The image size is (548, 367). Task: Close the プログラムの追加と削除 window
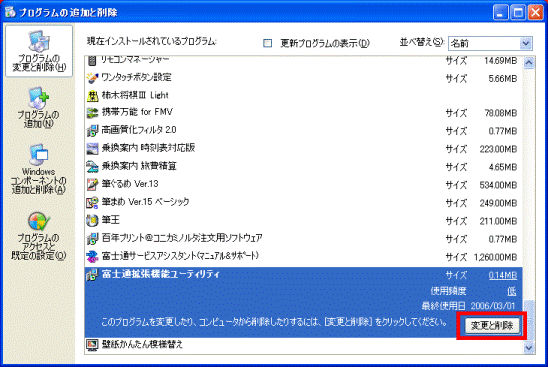pyautogui.click(x=535, y=12)
